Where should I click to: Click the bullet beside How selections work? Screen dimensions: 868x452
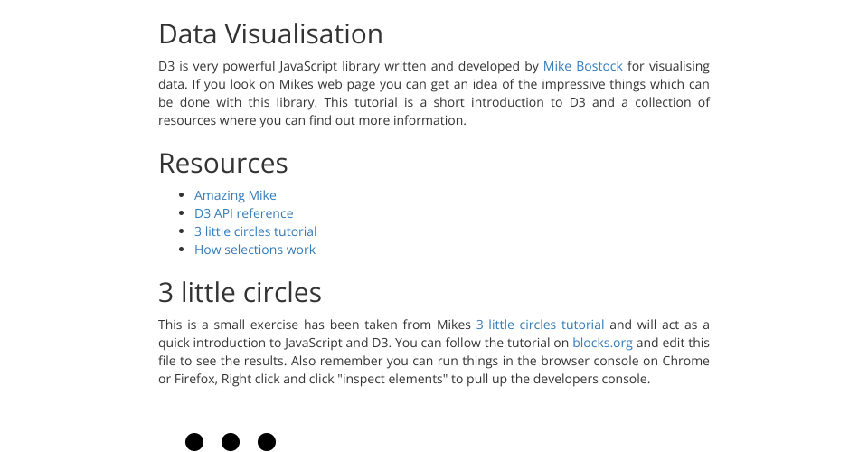[x=184, y=250]
